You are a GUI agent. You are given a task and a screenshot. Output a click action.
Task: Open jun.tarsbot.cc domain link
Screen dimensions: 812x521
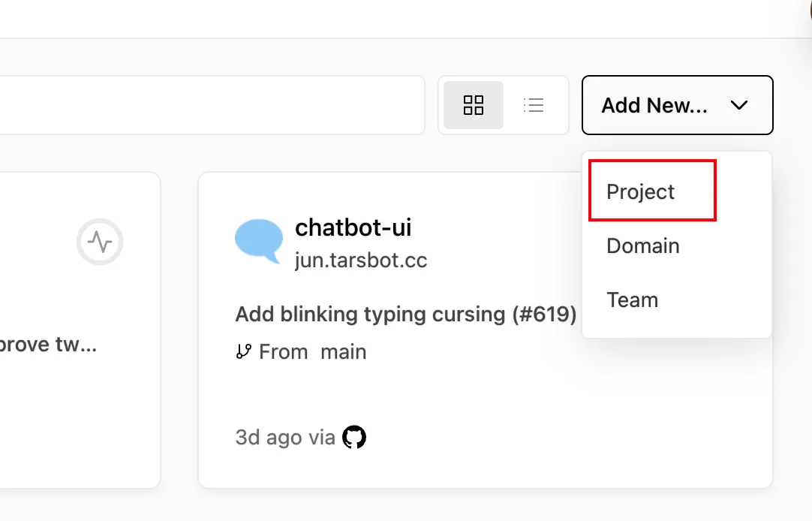point(361,260)
